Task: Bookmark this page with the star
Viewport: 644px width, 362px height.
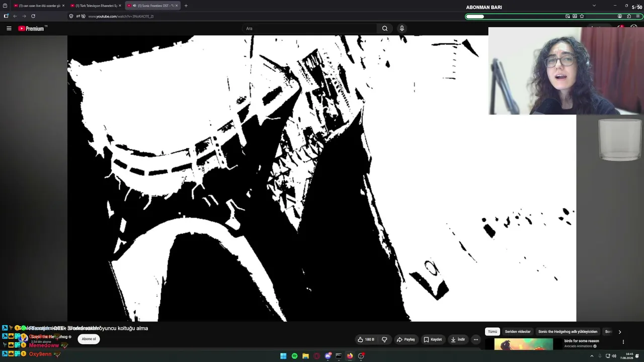Action: pos(582,16)
